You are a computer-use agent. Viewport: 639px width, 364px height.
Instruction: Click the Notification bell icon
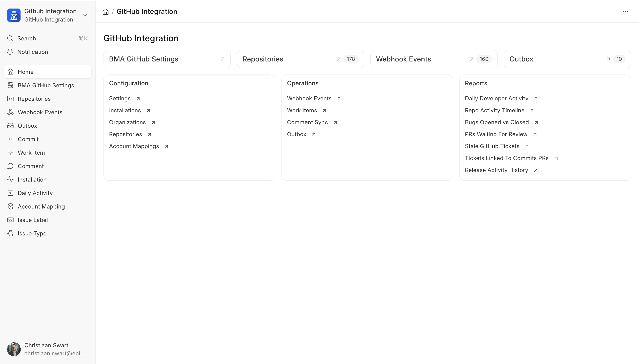(x=10, y=52)
